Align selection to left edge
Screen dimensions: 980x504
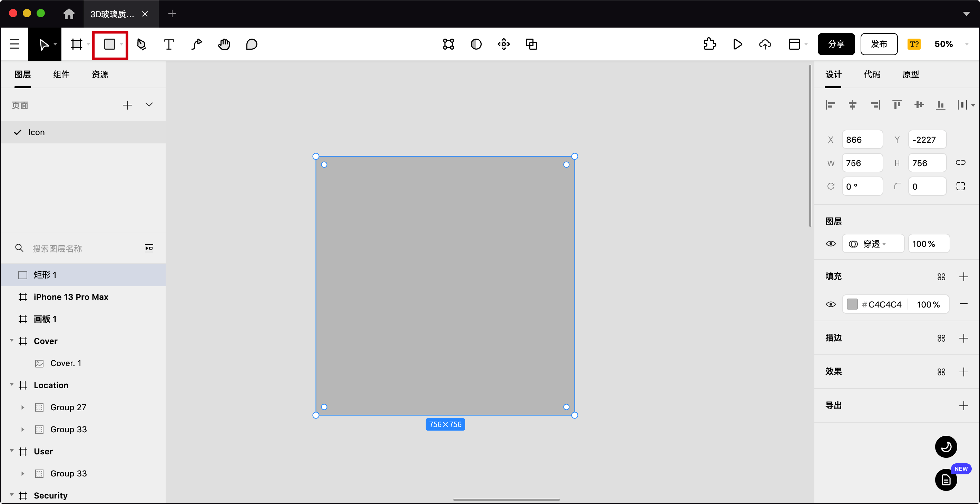coord(831,104)
